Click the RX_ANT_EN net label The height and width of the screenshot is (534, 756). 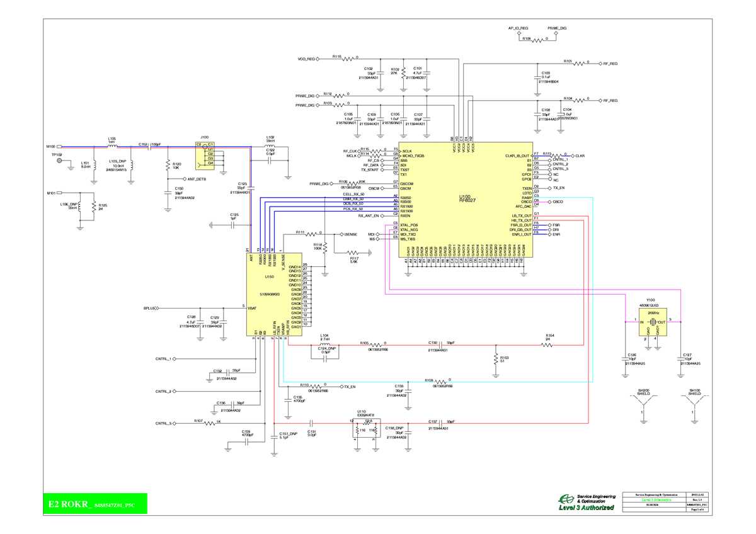pyautogui.click(x=368, y=216)
